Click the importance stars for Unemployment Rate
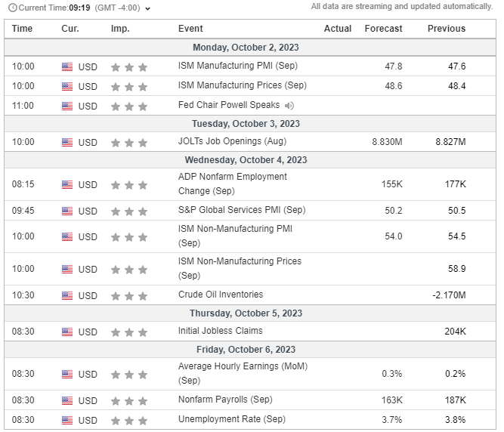The width and height of the screenshot is (504, 432). pos(128,420)
